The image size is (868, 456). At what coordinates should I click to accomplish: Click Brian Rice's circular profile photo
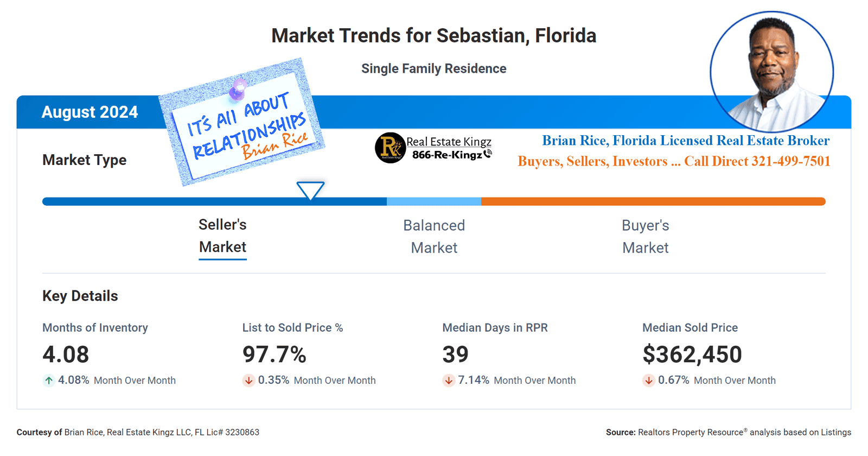(771, 72)
